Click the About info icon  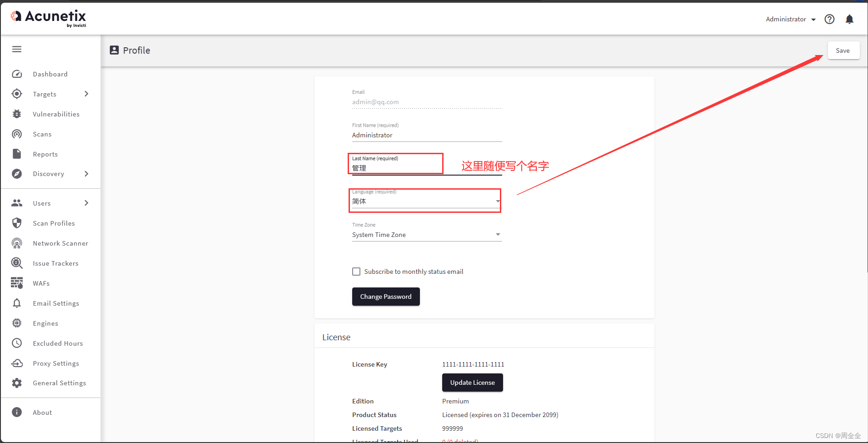pos(17,412)
